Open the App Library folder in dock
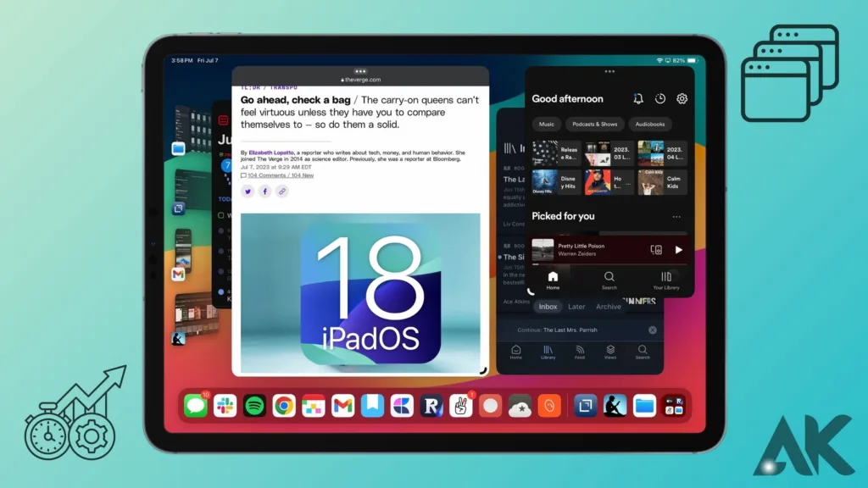 pyautogui.click(x=674, y=406)
